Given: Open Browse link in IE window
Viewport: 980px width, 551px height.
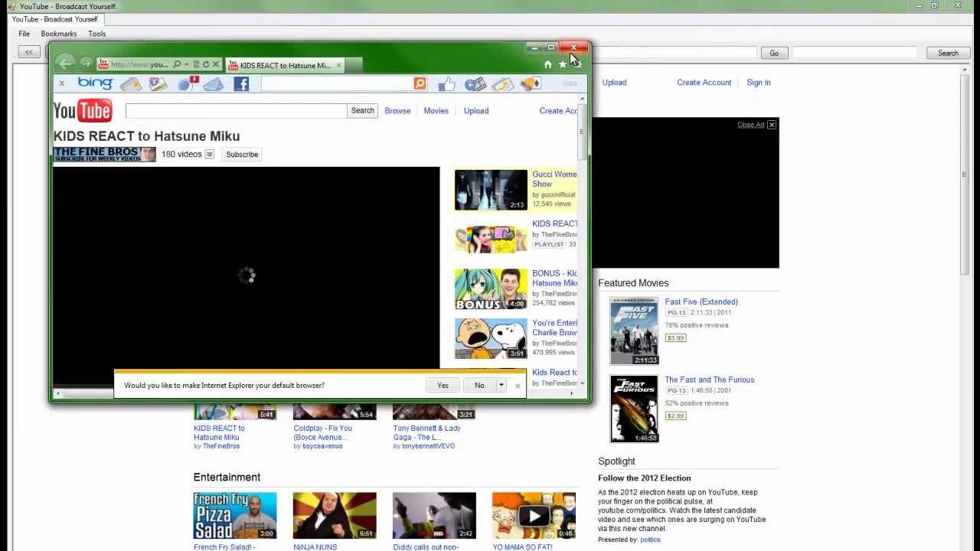Looking at the screenshot, I should click(x=397, y=111).
